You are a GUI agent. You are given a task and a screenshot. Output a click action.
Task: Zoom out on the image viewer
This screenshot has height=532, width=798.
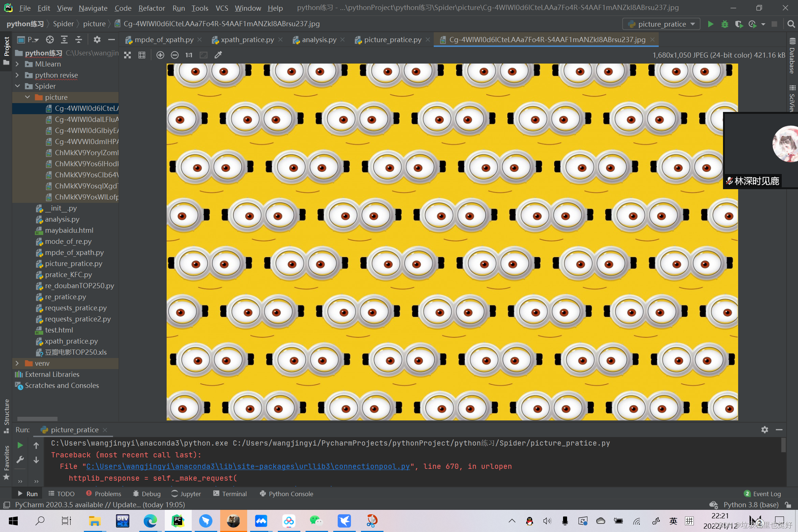click(175, 55)
